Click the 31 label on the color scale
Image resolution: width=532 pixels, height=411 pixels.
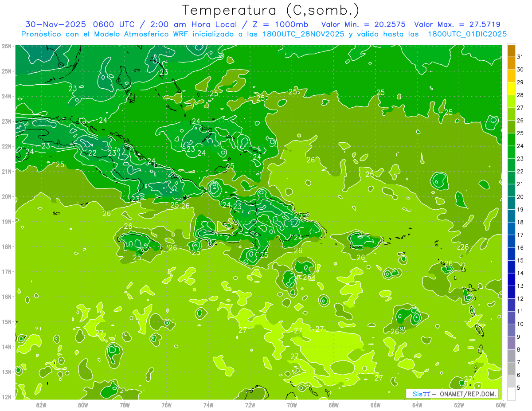[520, 57]
